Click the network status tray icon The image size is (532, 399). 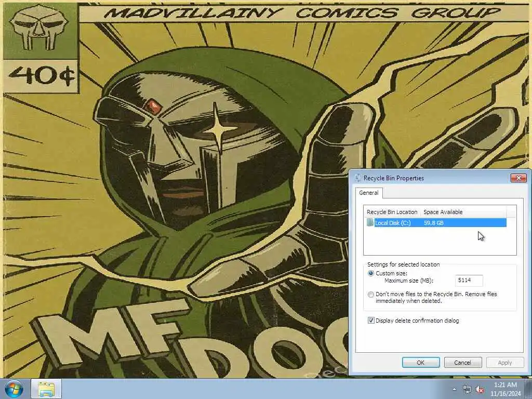(x=467, y=390)
